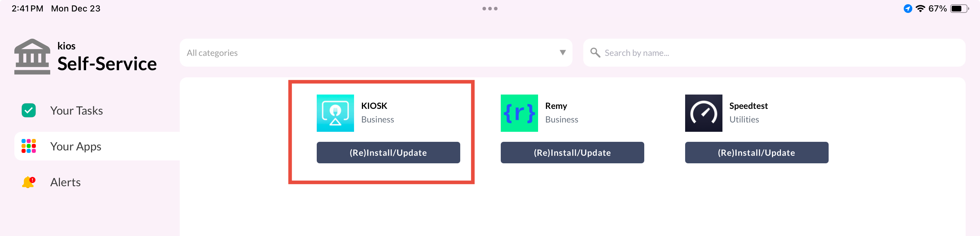Select the Your Apps sidebar item

click(x=97, y=146)
